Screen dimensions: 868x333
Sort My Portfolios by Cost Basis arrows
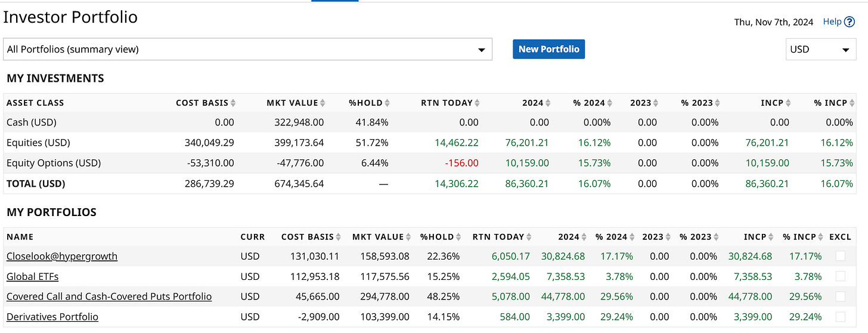pyautogui.click(x=339, y=237)
